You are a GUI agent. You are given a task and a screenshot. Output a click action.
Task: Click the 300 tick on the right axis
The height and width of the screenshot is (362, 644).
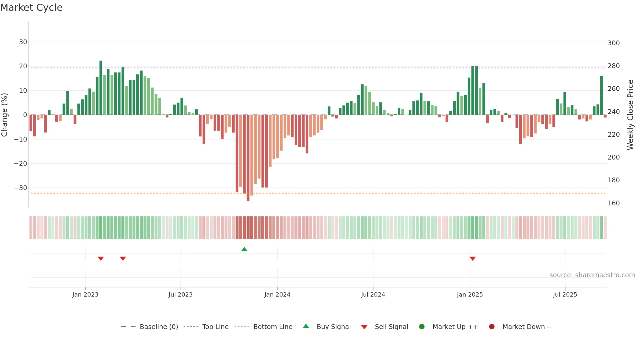point(614,43)
